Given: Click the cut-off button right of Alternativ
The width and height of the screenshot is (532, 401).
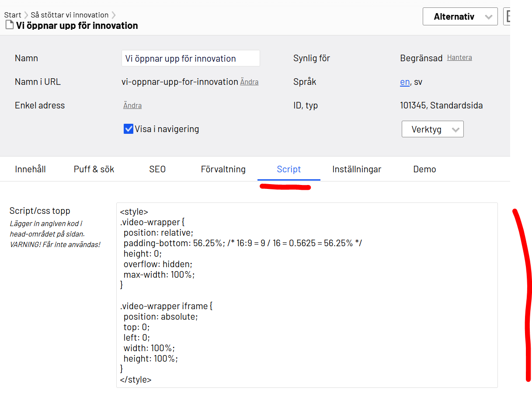Looking at the screenshot, I should coord(507,17).
